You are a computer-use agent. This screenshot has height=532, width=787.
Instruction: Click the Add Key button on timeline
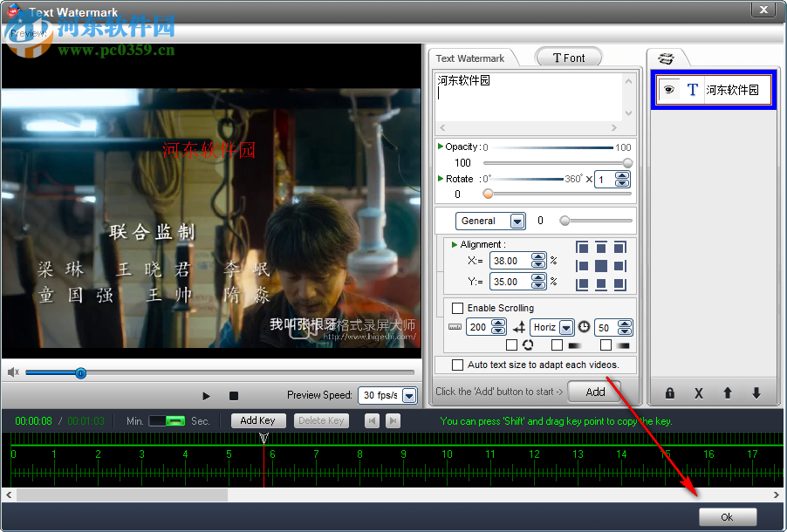258,420
